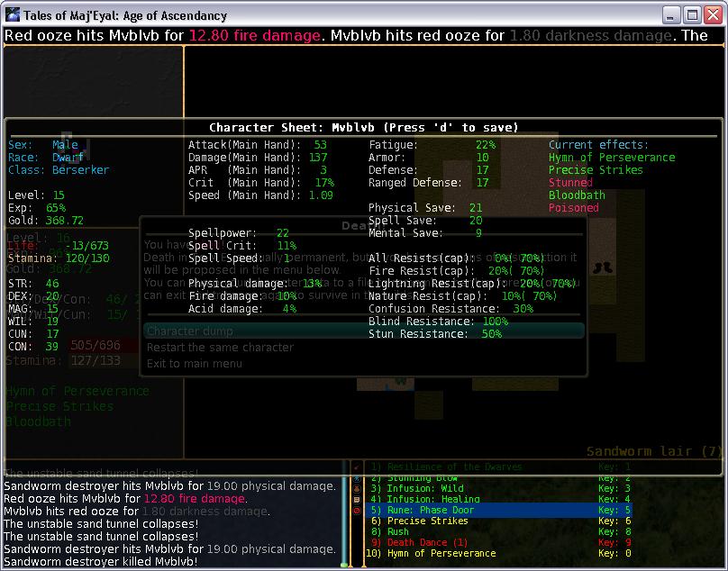Click the beige note-page icon beside hotkeys
The width and height of the screenshot is (728, 571).
click(357, 500)
